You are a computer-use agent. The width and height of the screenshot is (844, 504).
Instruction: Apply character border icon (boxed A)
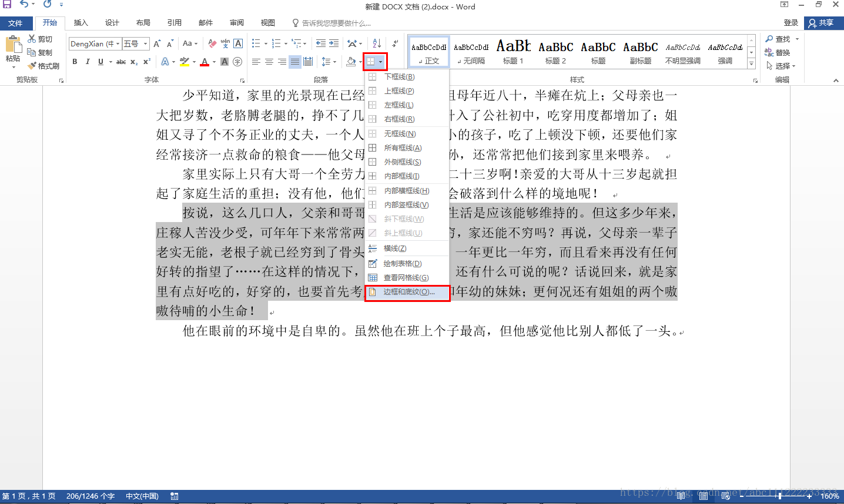pos(238,43)
